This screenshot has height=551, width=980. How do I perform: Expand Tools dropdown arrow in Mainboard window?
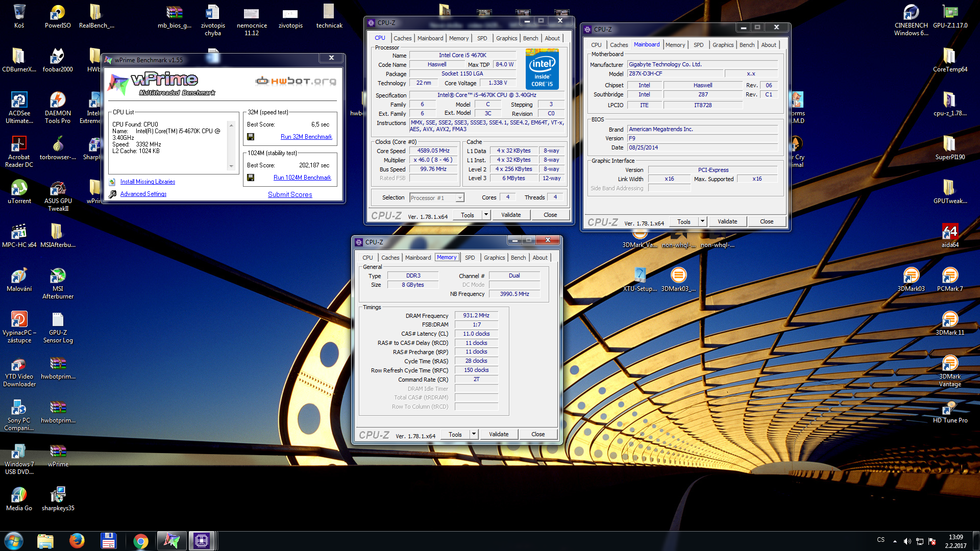[702, 221]
